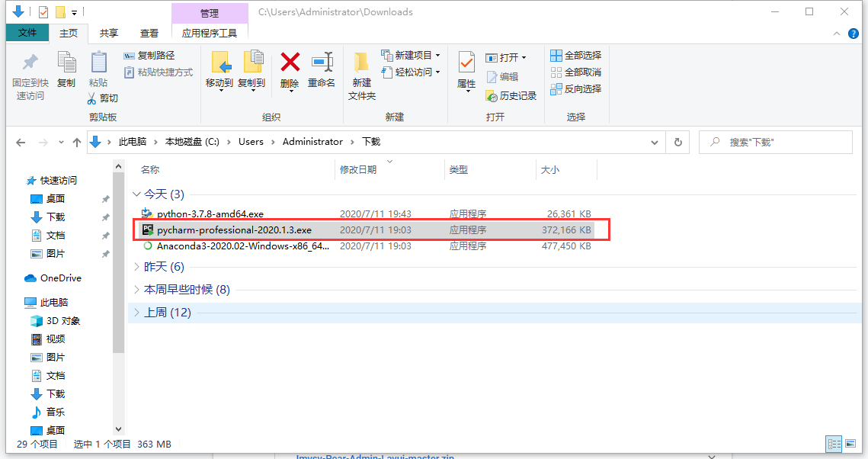Click the Back navigation arrow
The image size is (868, 459).
21,143
